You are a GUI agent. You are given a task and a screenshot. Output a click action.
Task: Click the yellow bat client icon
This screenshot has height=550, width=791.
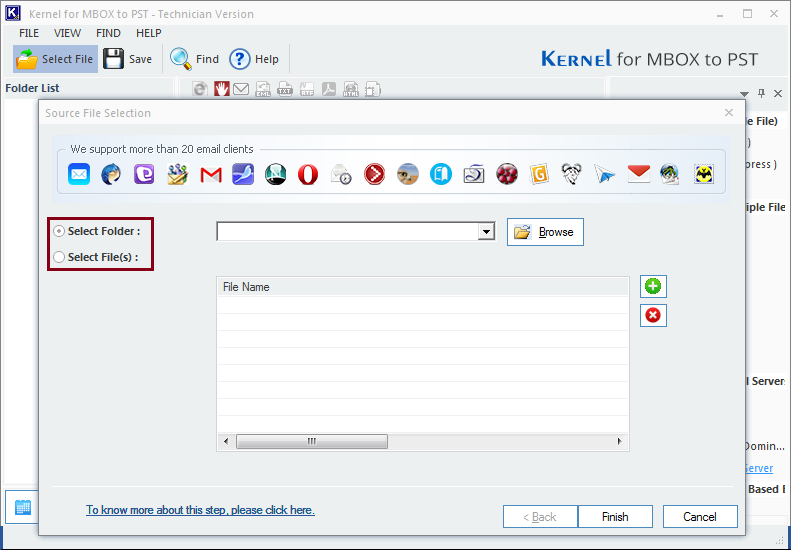704,175
